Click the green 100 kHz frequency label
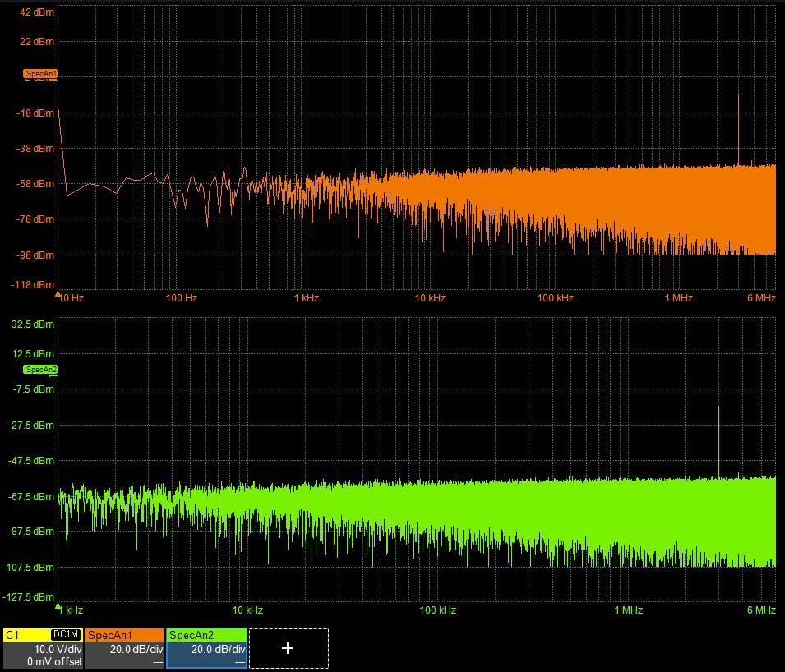 coord(438,610)
